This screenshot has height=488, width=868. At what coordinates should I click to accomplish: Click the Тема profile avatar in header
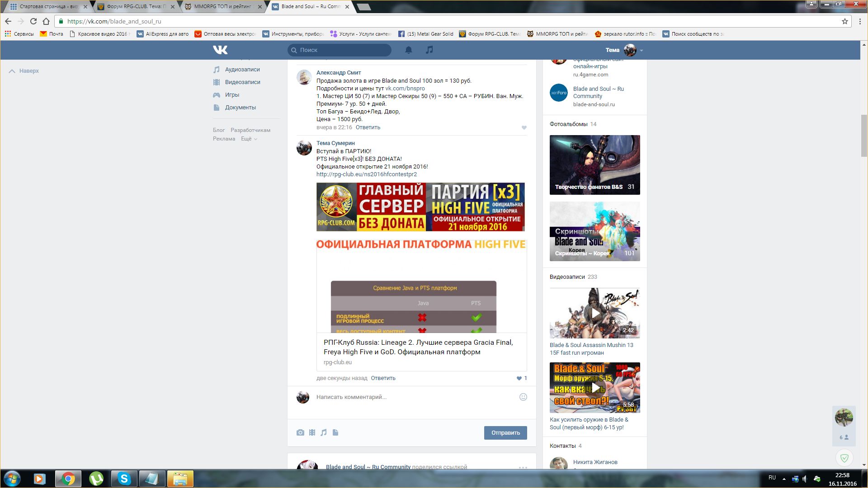pos(630,50)
